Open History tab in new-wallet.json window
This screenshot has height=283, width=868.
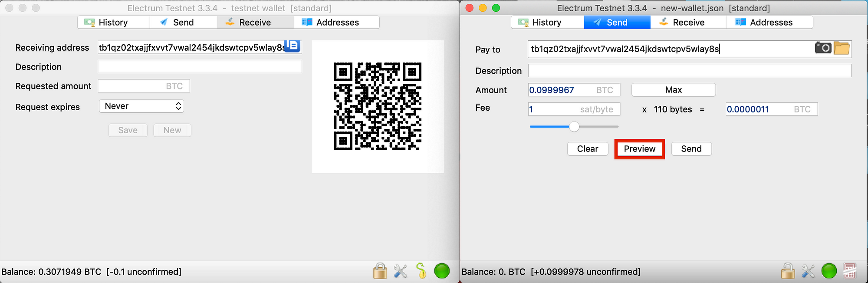(x=547, y=22)
